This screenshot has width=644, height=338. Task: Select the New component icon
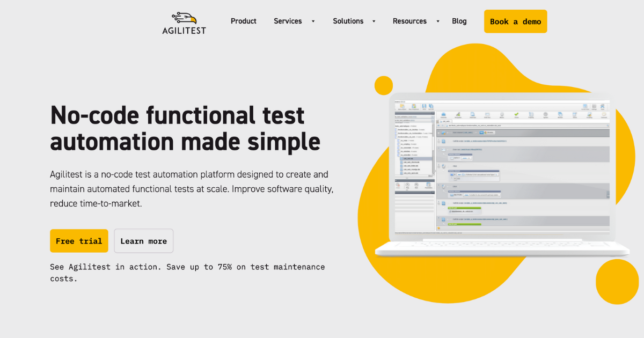[414, 106]
